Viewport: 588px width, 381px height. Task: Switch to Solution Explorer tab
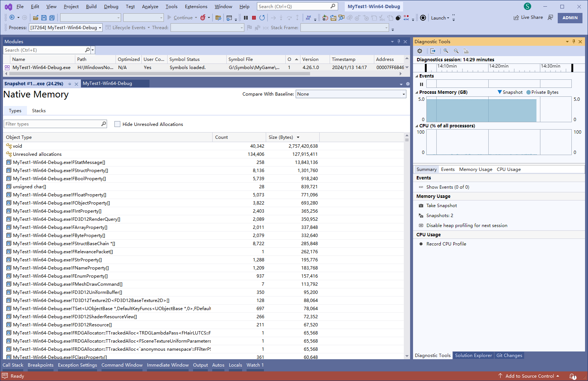click(x=473, y=356)
